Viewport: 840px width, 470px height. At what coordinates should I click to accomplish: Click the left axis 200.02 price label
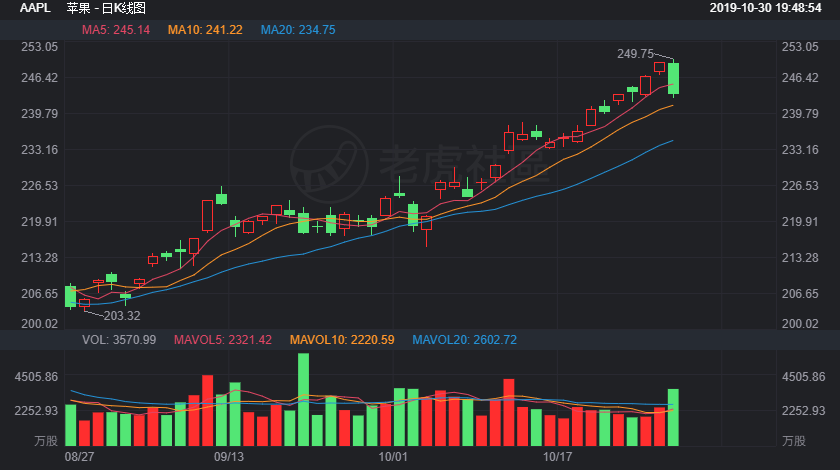(39, 323)
